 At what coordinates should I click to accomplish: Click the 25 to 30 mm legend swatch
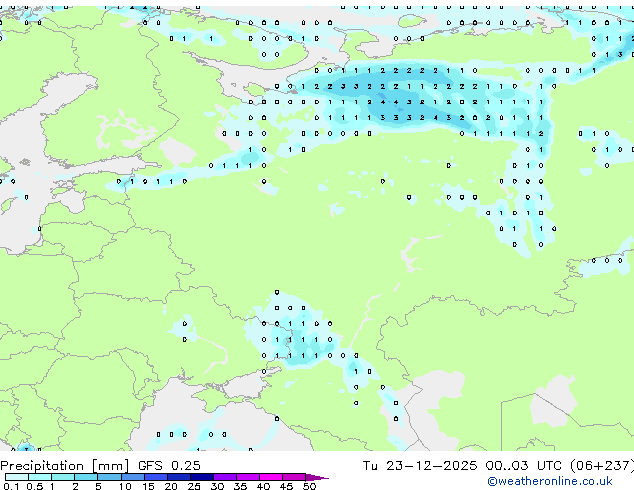tap(202, 477)
